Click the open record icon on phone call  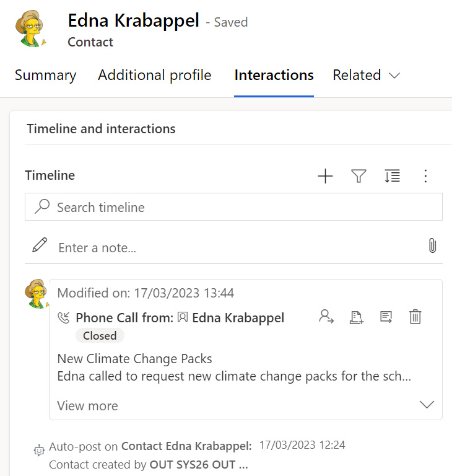(x=386, y=317)
